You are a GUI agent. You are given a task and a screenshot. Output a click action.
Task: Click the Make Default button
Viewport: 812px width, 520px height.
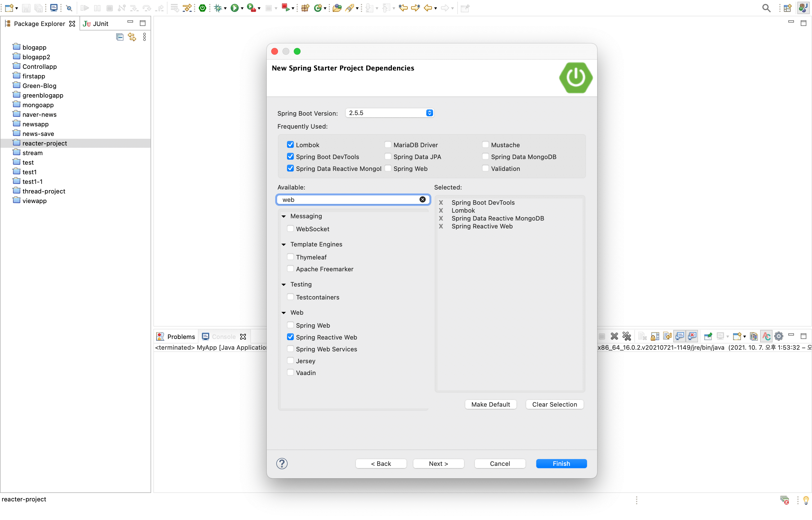coord(491,404)
